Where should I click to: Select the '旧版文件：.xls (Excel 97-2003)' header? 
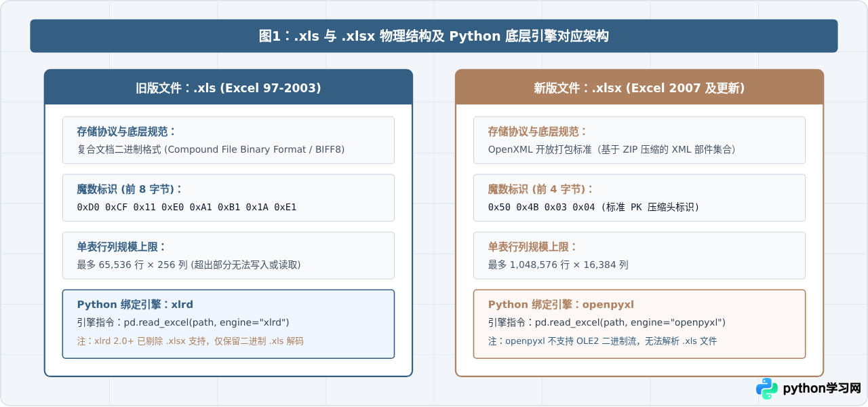click(229, 88)
